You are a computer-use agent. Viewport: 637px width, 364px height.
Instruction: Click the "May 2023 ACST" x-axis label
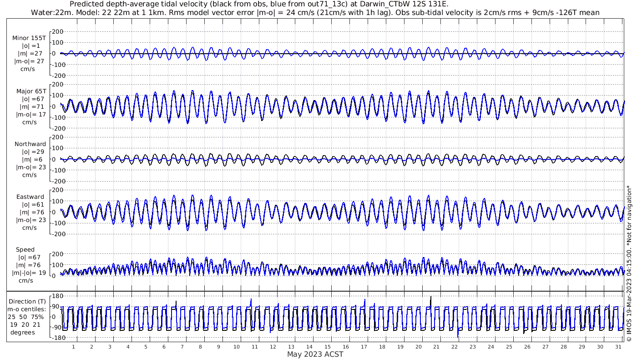pyautogui.click(x=315, y=354)
